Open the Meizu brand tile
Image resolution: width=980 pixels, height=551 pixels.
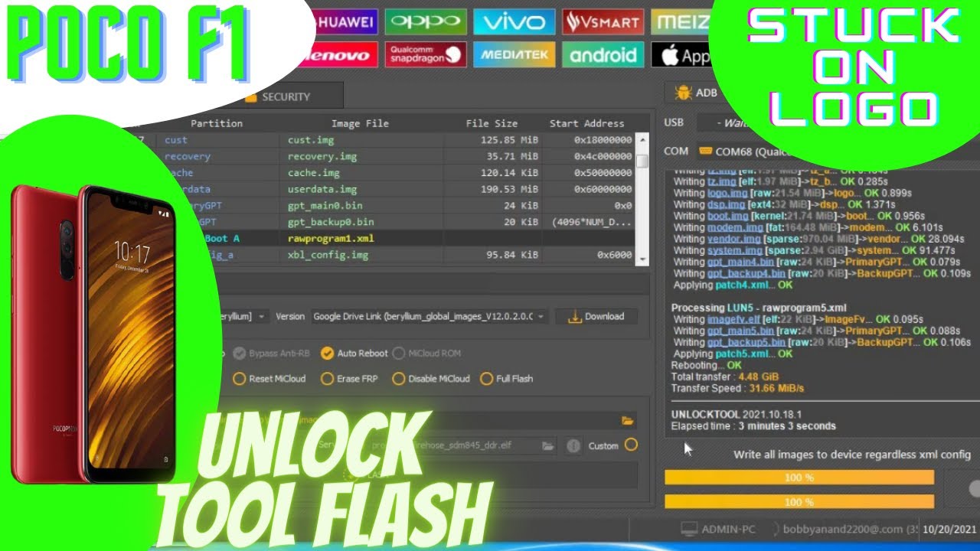click(x=681, y=21)
